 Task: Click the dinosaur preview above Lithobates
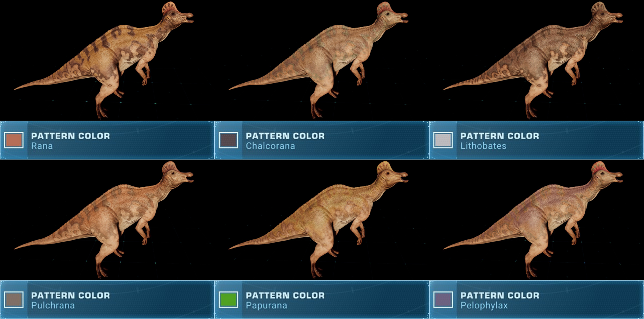point(533,60)
